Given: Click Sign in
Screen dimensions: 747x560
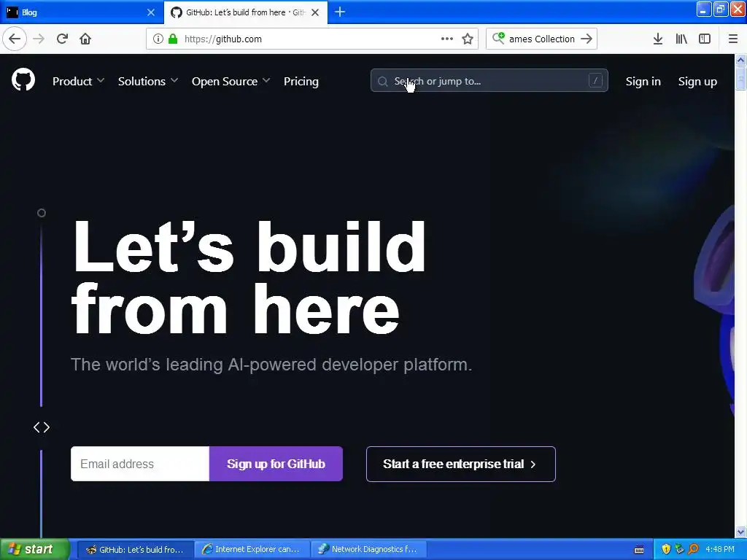Looking at the screenshot, I should click(x=643, y=82).
